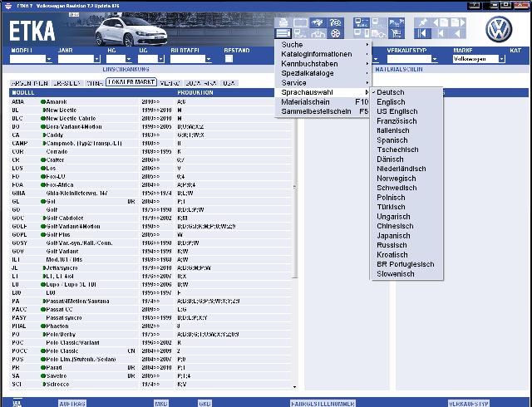This screenshot has width=532, height=407.
Task: Open the Kennbuchstaben menu entry
Action: [323, 64]
